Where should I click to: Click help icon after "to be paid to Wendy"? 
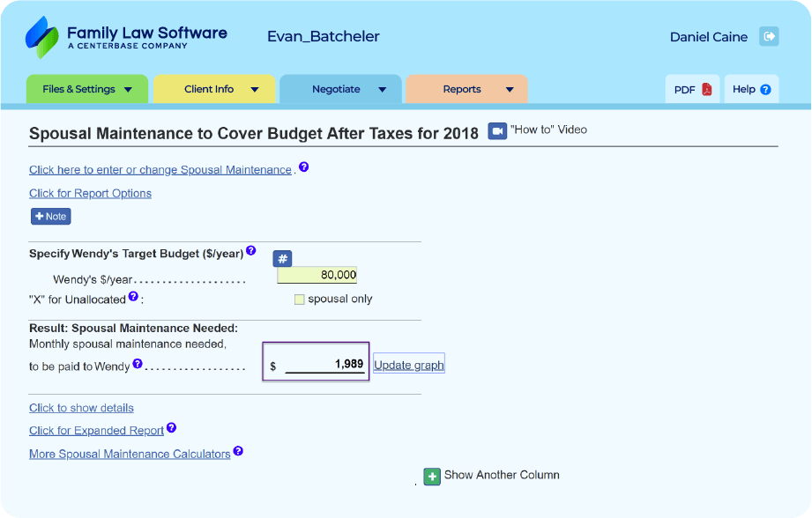click(x=138, y=364)
